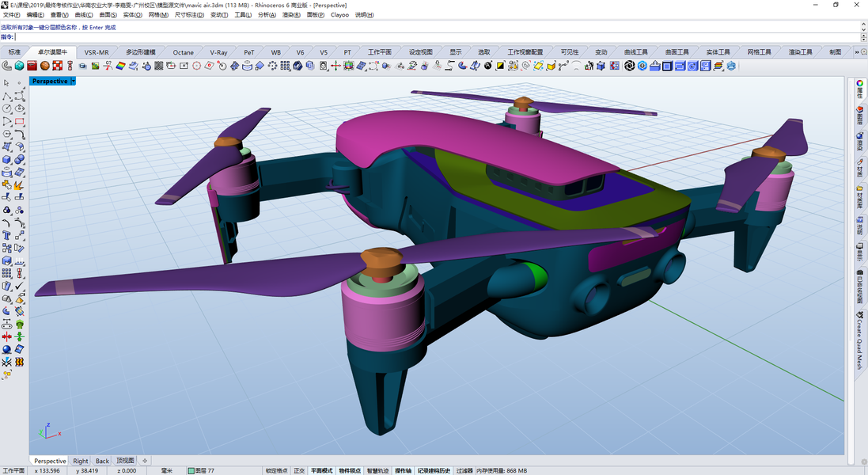Switch to the 实体工具 toolbar tab
This screenshot has height=475, width=868.
click(x=718, y=52)
